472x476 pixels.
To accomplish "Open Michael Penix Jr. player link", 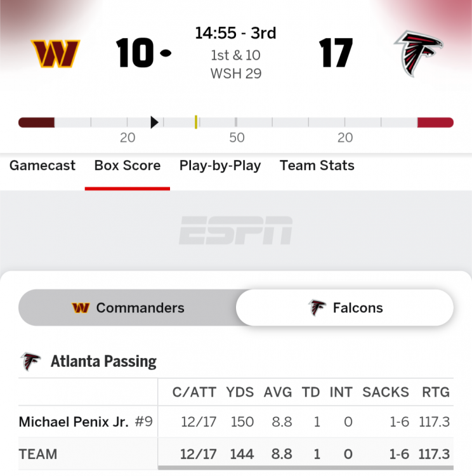I will point(74,422).
